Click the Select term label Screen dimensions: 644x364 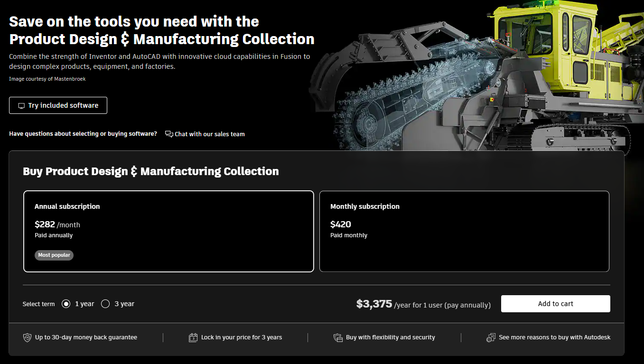tap(39, 304)
